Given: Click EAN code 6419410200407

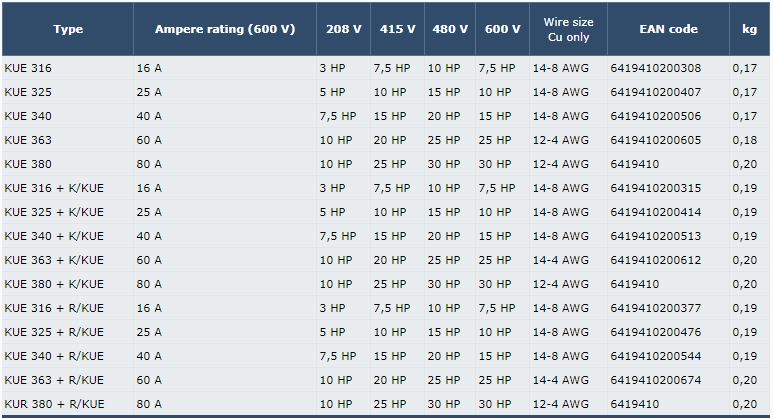Looking at the screenshot, I should click(x=656, y=92).
